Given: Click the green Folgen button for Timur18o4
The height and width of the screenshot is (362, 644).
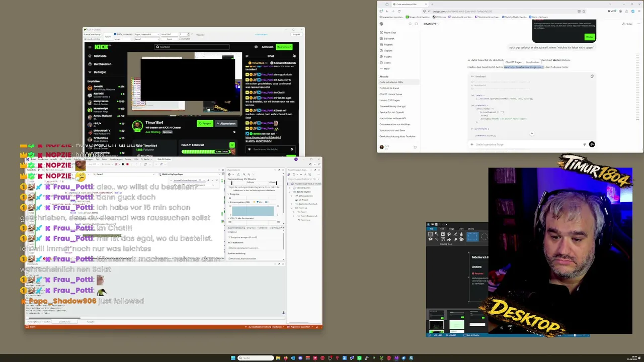Looking at the screenshot, I should pos(205,123).
